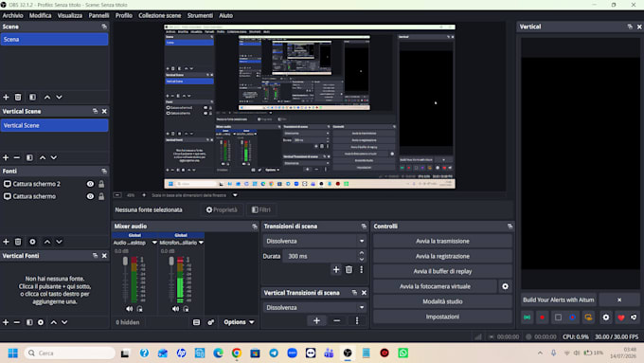This screenshot has height=363, width=644.
Task: Open advanced audio properties gears icon
Action: click(x=210, y=322)
